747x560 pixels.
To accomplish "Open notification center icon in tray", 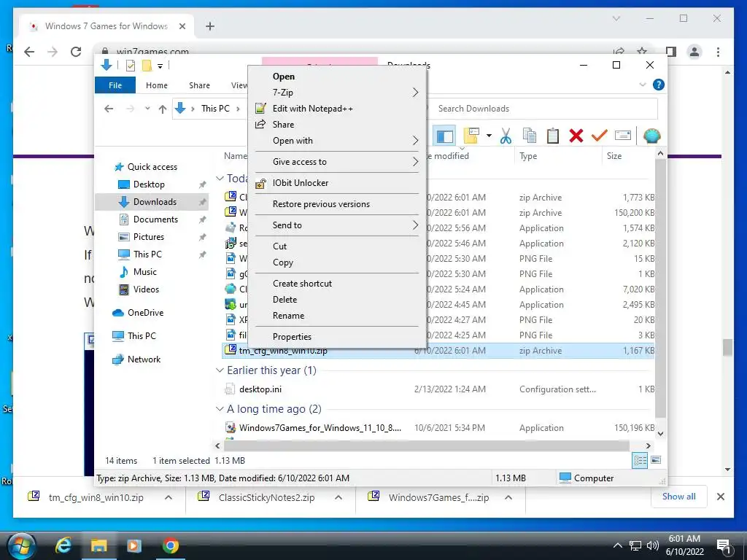I will [723, 545].
